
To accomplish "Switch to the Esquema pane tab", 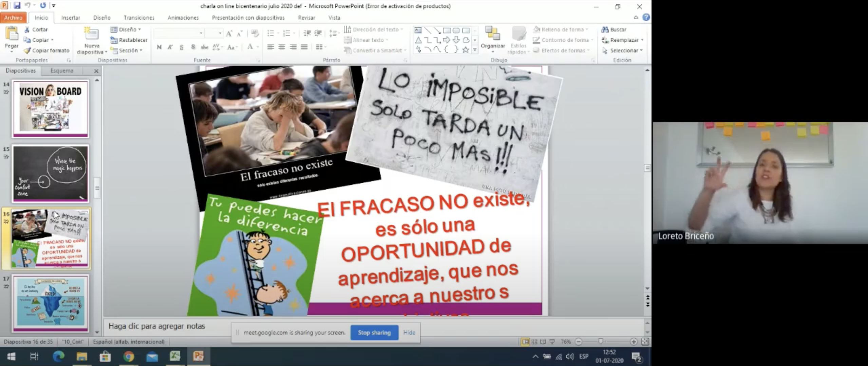I will pos(62,70).
